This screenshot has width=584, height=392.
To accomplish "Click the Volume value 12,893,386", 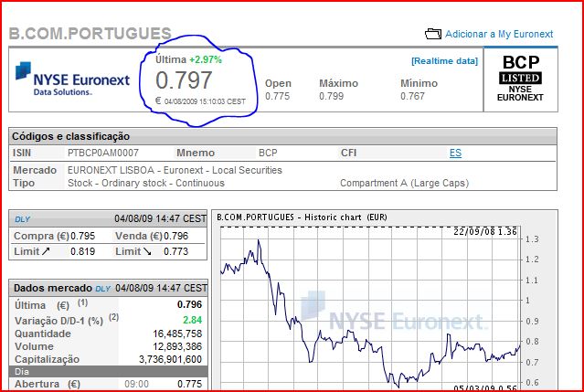I will coord(177,346).
